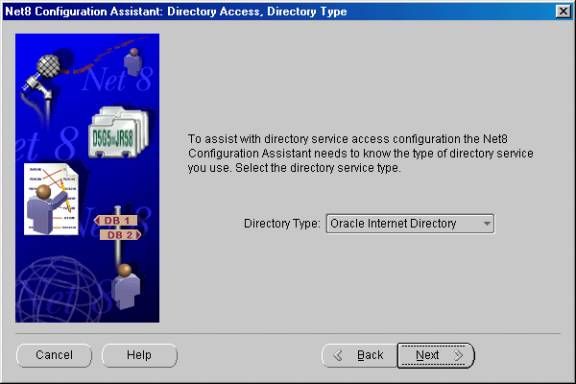Open the Help button
Image resolution: width=576 pixels, height=384 pixels.
point(139,355)
